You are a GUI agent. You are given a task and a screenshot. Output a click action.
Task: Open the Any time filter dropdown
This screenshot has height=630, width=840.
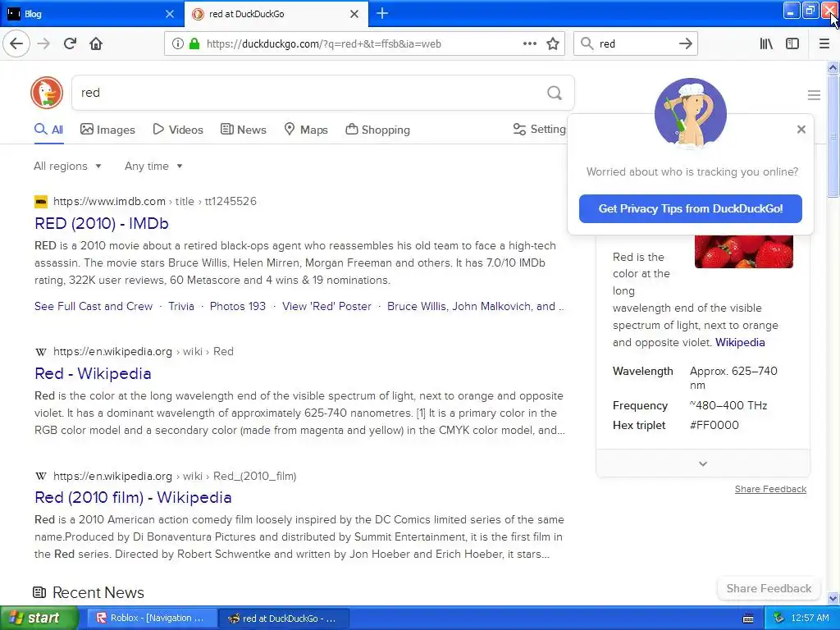[x=153, y=166]
